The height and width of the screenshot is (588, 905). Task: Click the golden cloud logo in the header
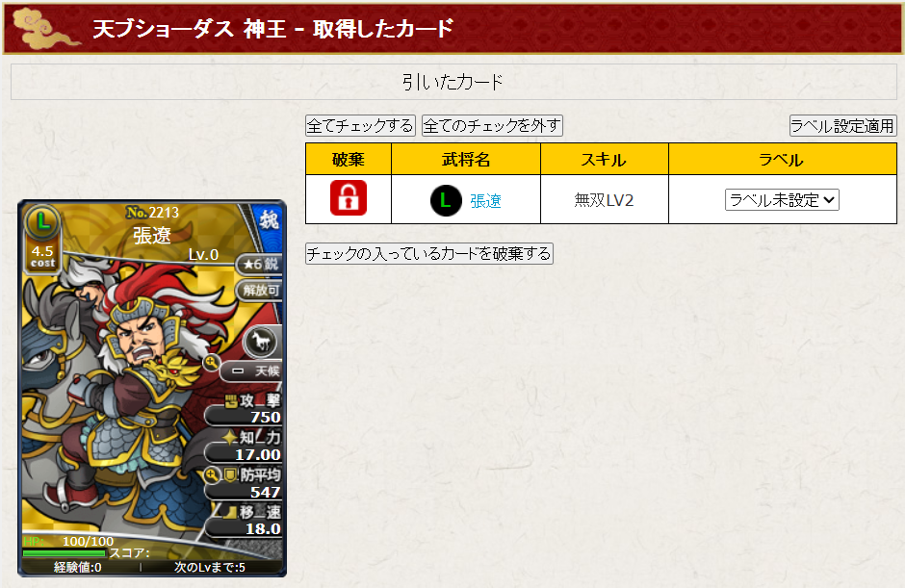45,28
